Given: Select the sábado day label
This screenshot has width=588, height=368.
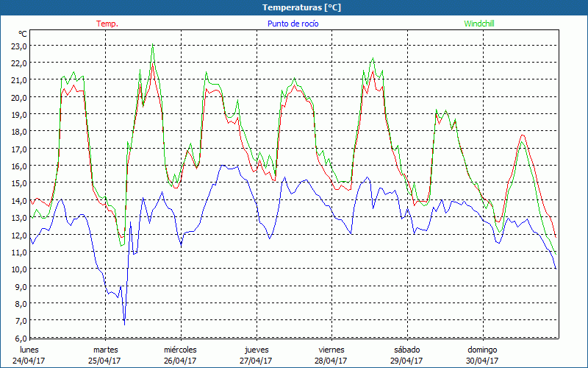Looking at the screenshot, I should (406, 350).
